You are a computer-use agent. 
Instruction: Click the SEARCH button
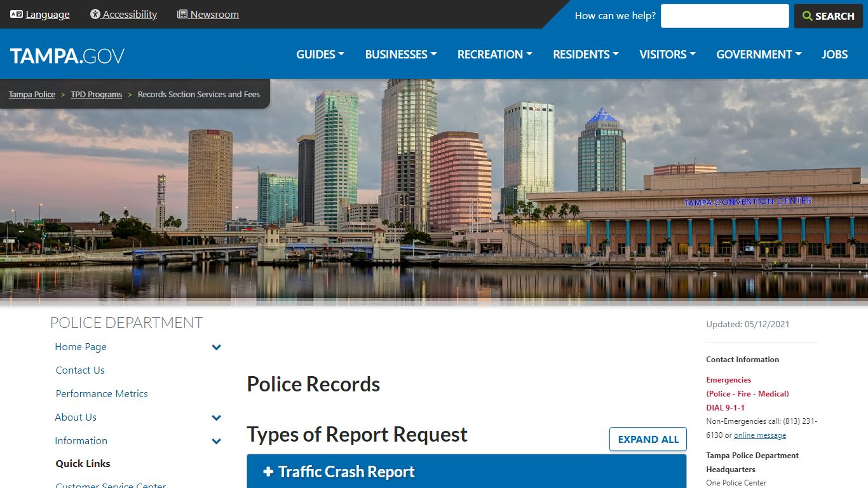829,16
